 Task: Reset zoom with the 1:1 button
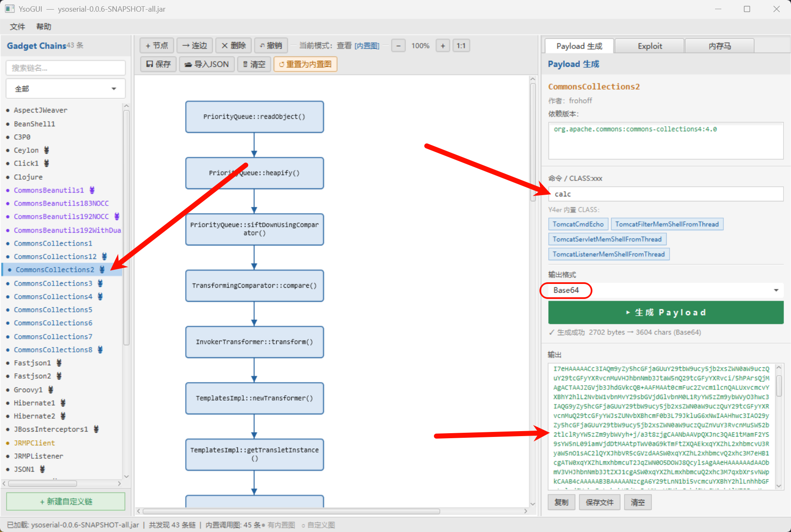tap(461, 46)
